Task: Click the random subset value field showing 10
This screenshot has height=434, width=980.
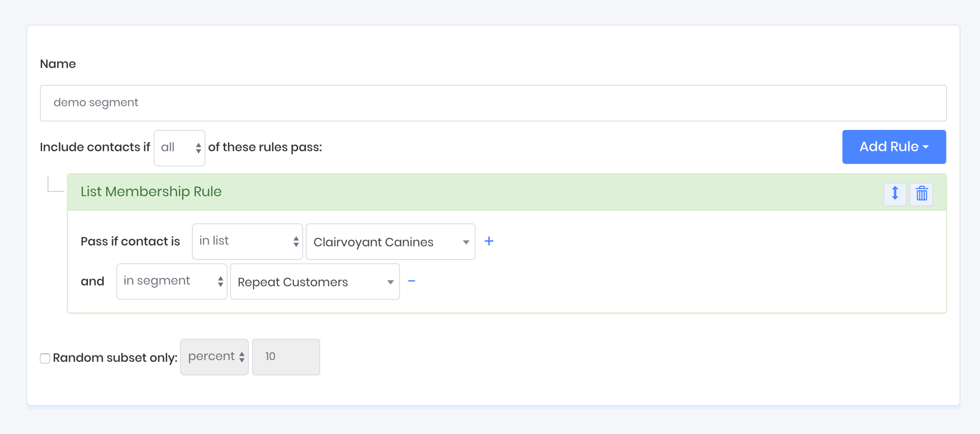Action: click(286, 357)
